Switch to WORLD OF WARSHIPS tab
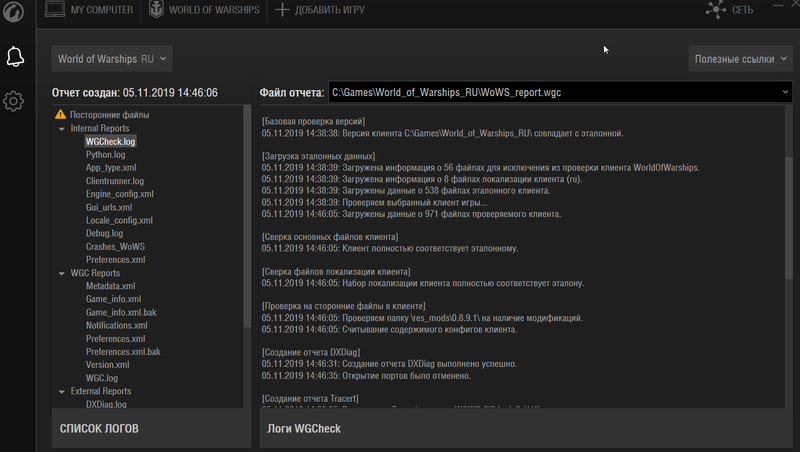The image size is (800, 452). click(204, 10)
